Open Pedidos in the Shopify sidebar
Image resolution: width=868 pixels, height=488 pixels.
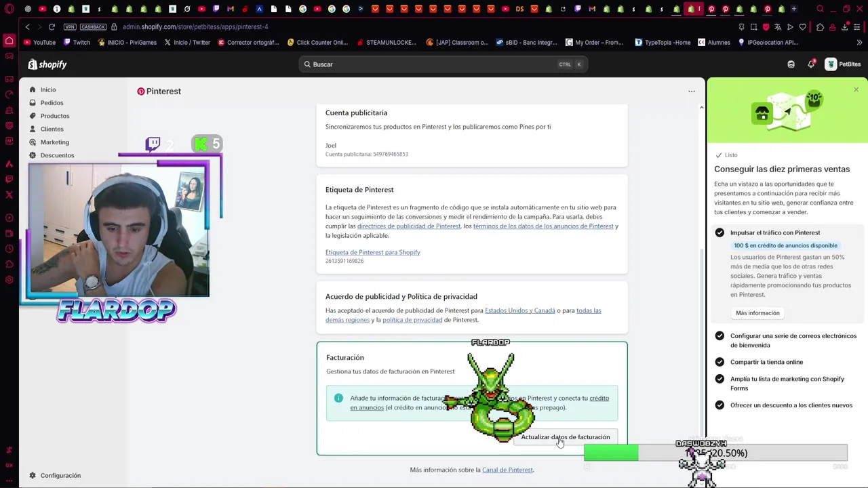pos(52,103)
